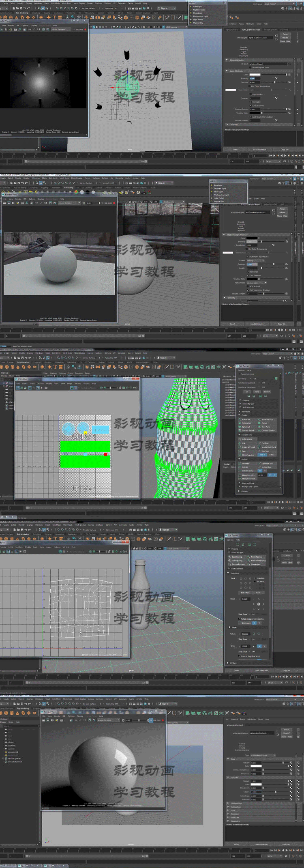Choose the Planar projection in UV Toolkit

(268, 423)
